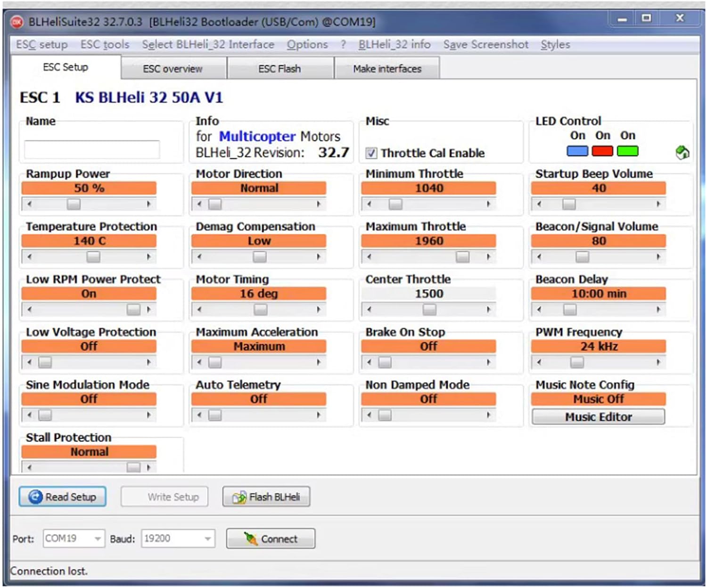Viewport: 707px width, 588px height.
Task: Toggle Throttle Cal Enable checkbox
Action: pos(371,153)
